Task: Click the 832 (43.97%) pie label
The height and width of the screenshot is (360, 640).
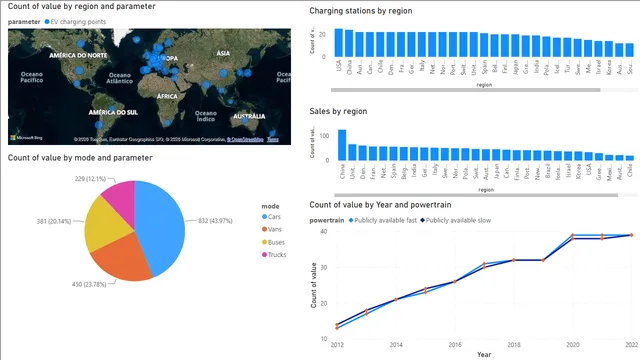Action: (x=215, y=221)
